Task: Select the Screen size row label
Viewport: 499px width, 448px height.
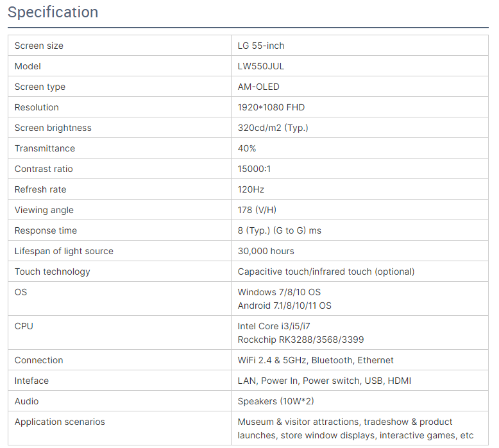Action: pos(39,46)
